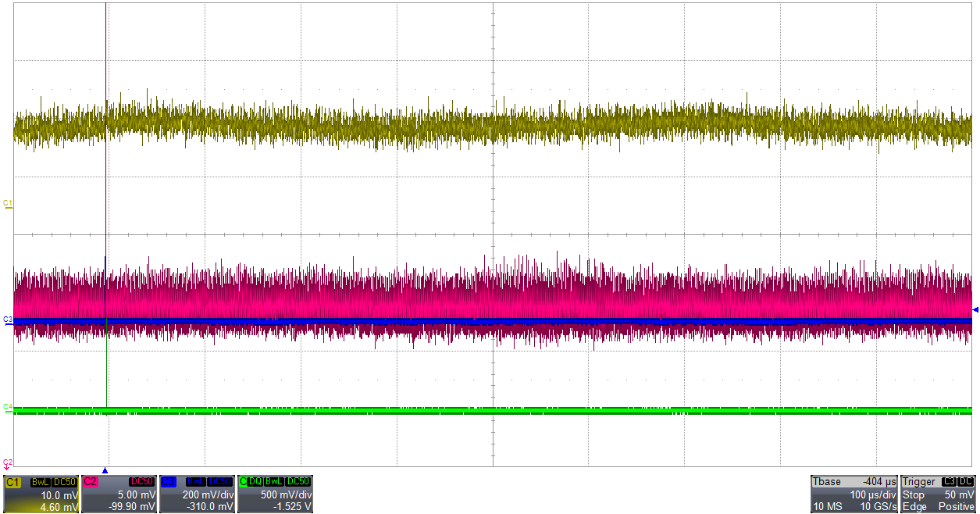Click the DQ badge in the C4 box
This screenshot has width=980, height=514.
pos(255,482)
